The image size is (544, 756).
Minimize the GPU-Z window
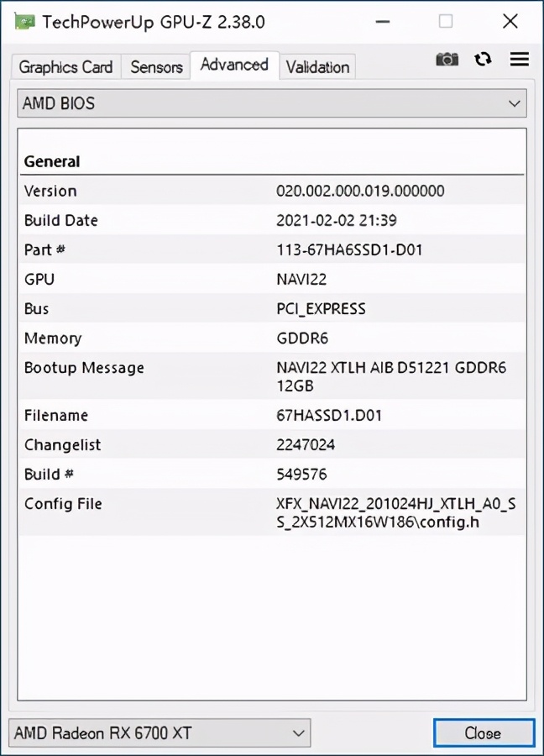tap(383, 22)
